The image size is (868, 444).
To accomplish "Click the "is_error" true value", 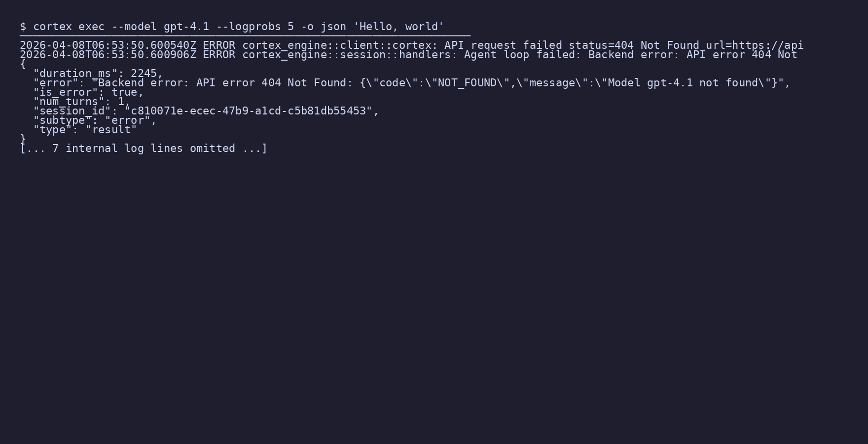I will click(x=124, y=92).
